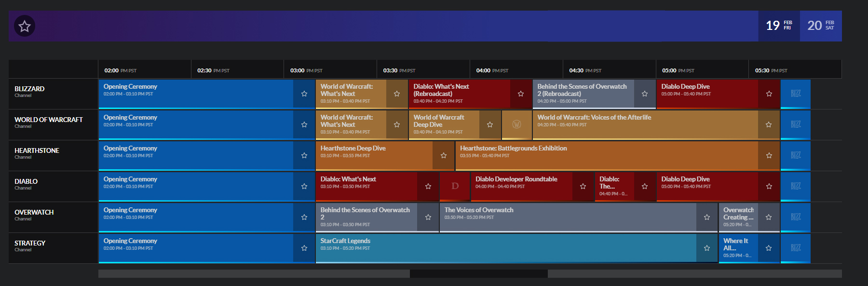Favorite the Diablo Developer Roundtable
Viewport: 868px width, 286px height.
(583, 186)
